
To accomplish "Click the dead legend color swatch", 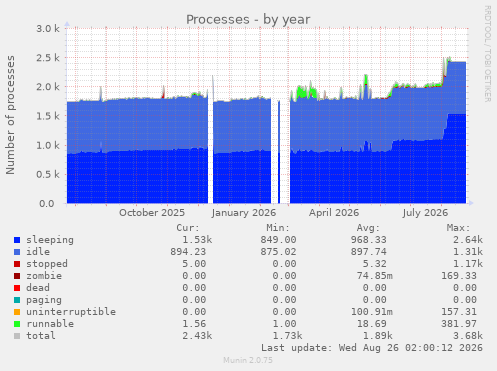I will (x=17, y=288).
